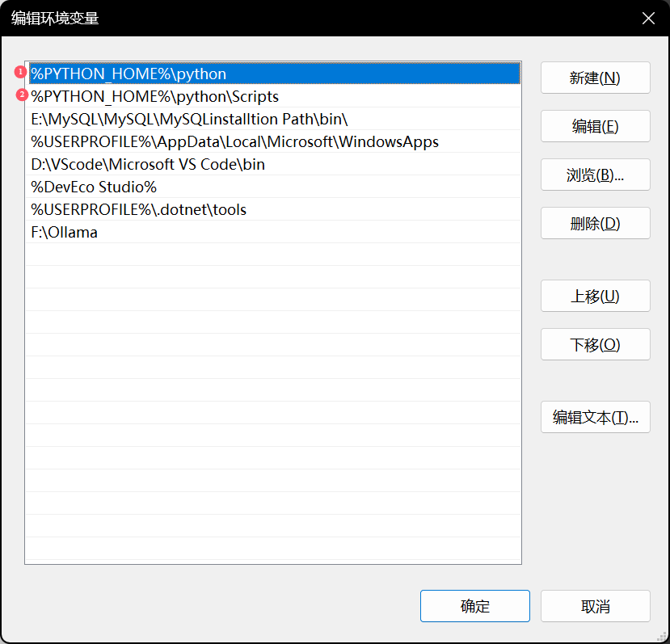Close the 编辑环境变量 dialog
This screenshot has width=670, height=644.
pos(647,18)
